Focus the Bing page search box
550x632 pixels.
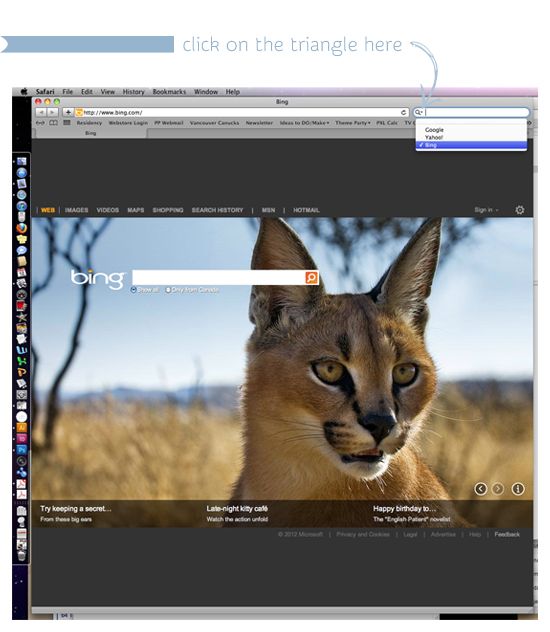219,278
